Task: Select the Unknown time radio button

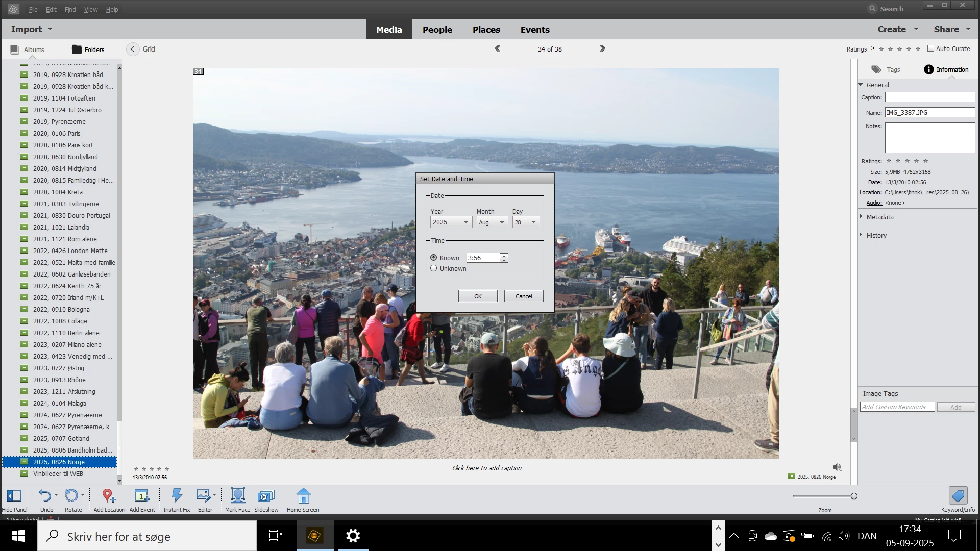Action: click(x=434, y=268)
